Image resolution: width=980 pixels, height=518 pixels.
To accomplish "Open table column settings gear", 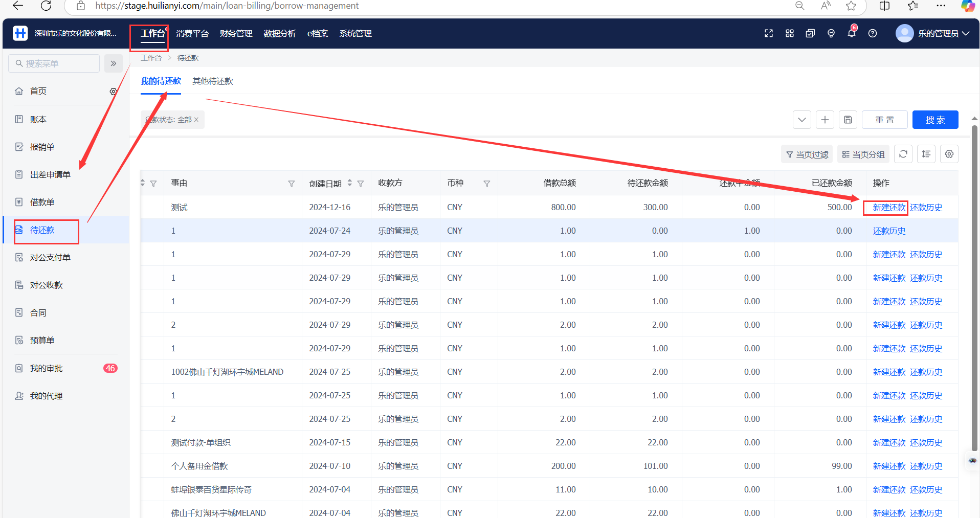I will [x=949, y=154].
